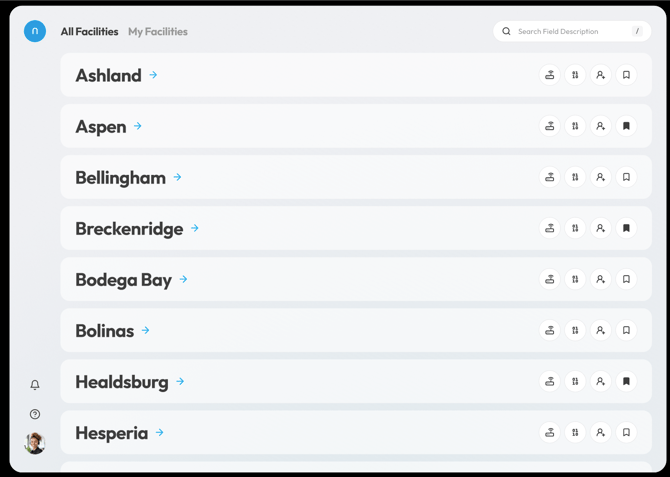Image resolution: width=670 pixels, height=477 pixels.
Task: Open the notifications bell in sidebar
Action: [35, 385]
